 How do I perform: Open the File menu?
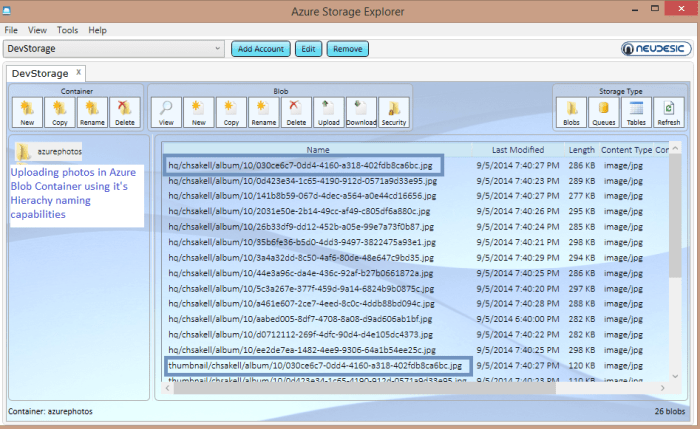click(x=11, y=30)
